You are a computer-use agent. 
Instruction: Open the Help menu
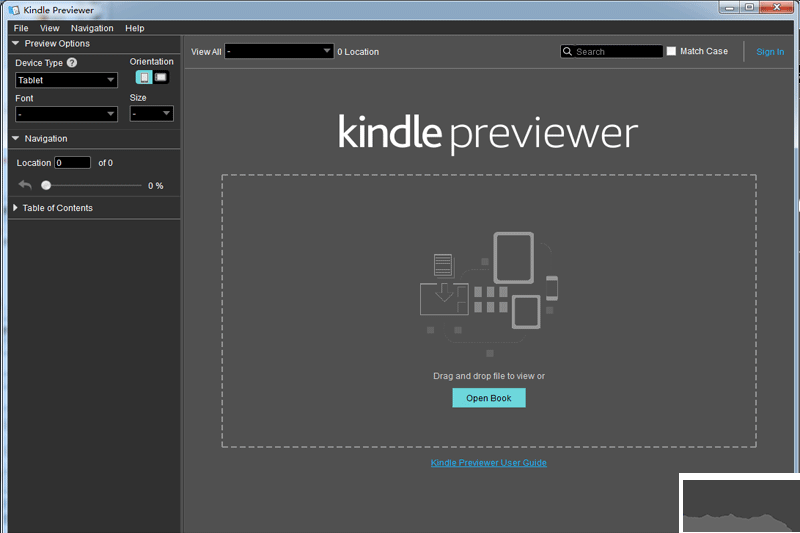pos(135,28)
